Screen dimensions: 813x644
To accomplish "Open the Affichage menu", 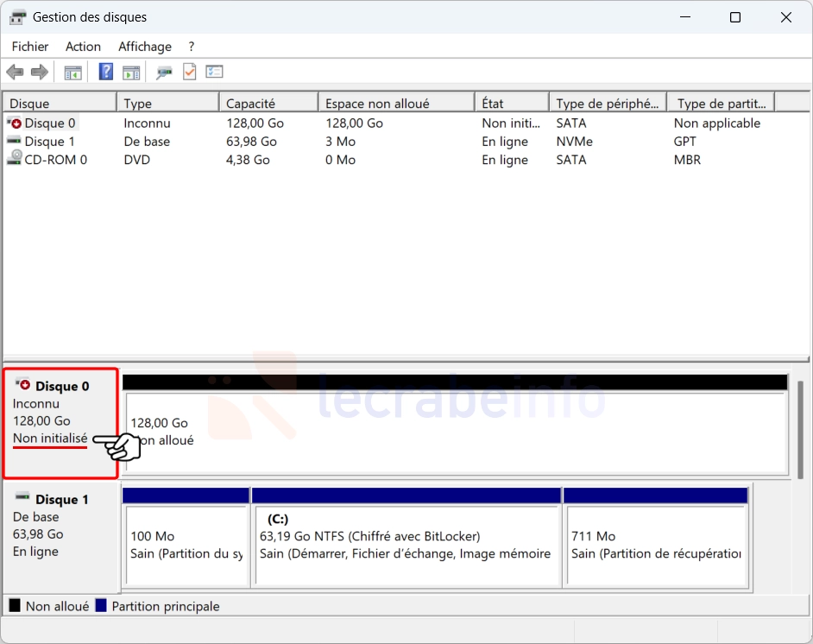I will (x=145, y=47).
